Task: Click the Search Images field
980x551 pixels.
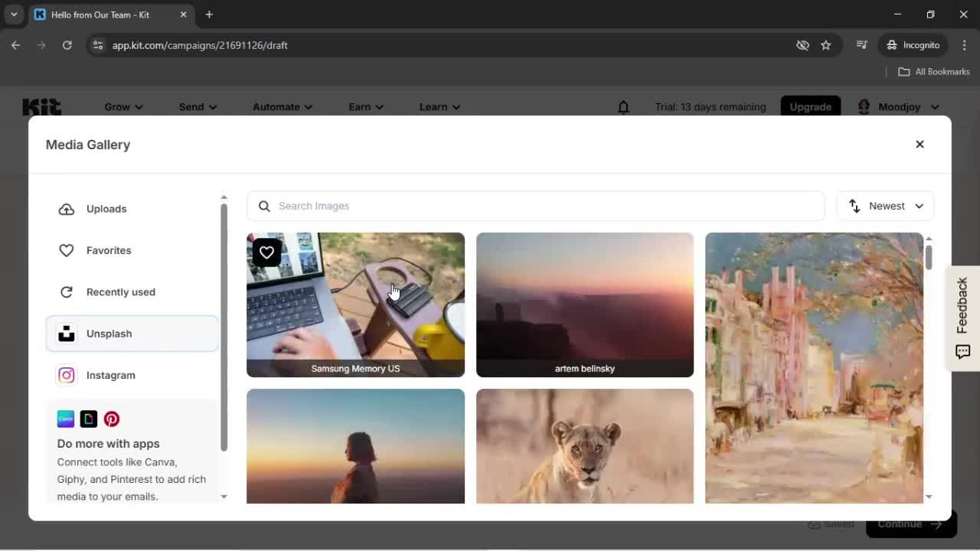Action: coord(535,206)
